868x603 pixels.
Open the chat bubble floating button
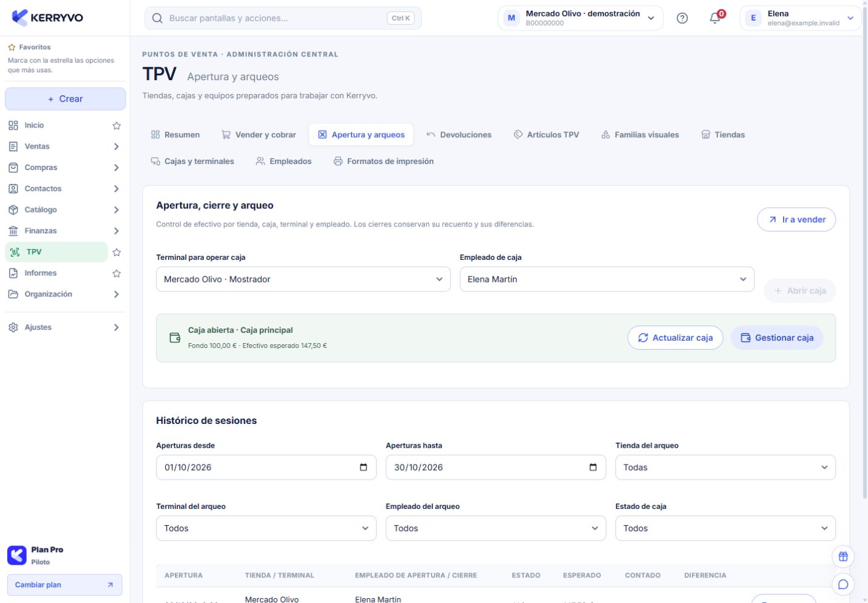point(843,584)
